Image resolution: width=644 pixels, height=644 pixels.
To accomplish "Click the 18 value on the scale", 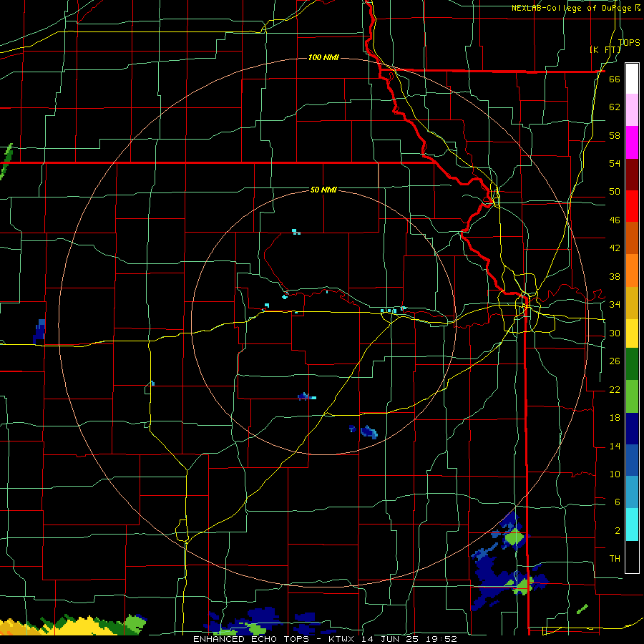I will [615, 418].
